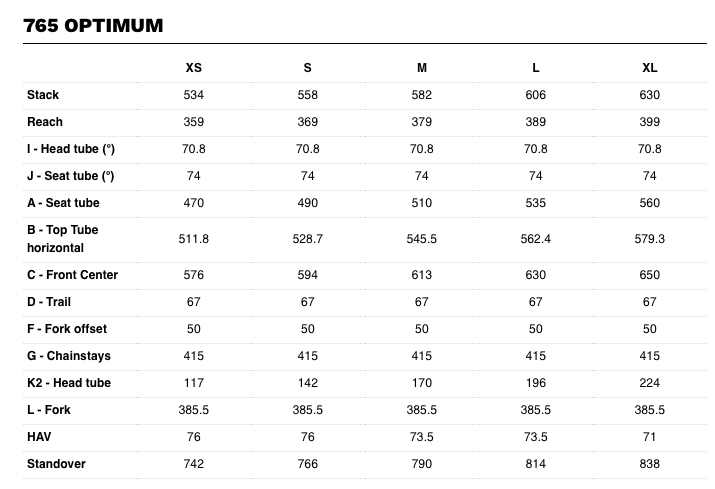
Task: Click the L seat tube value 535
Action: click(536, 203)
